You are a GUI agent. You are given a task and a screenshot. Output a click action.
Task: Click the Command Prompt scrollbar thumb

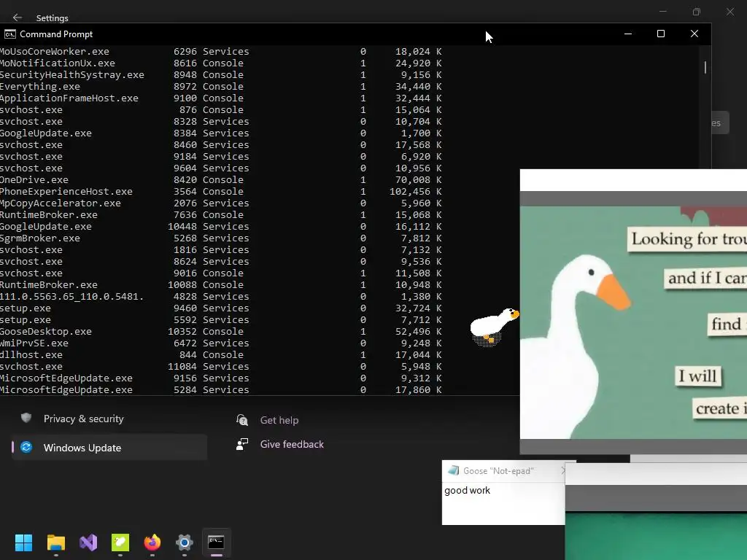click(705, 68)
